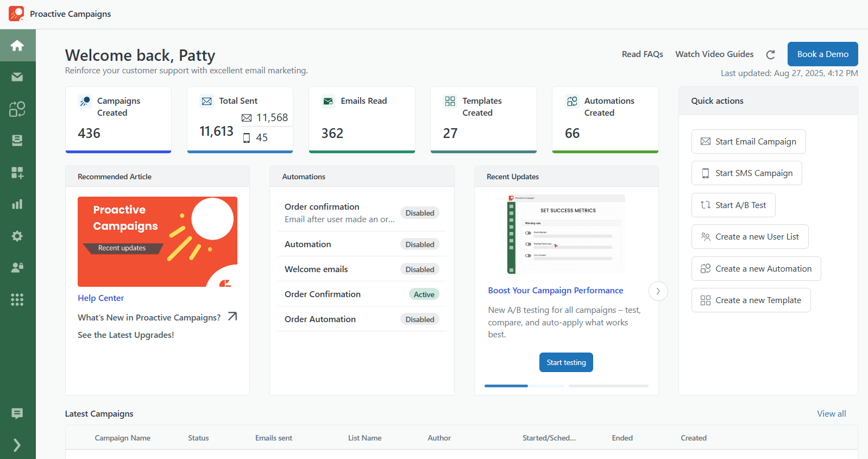Screen dimensions: 868x459
Task: Open the automations sidebar icon
Action: 17,109
